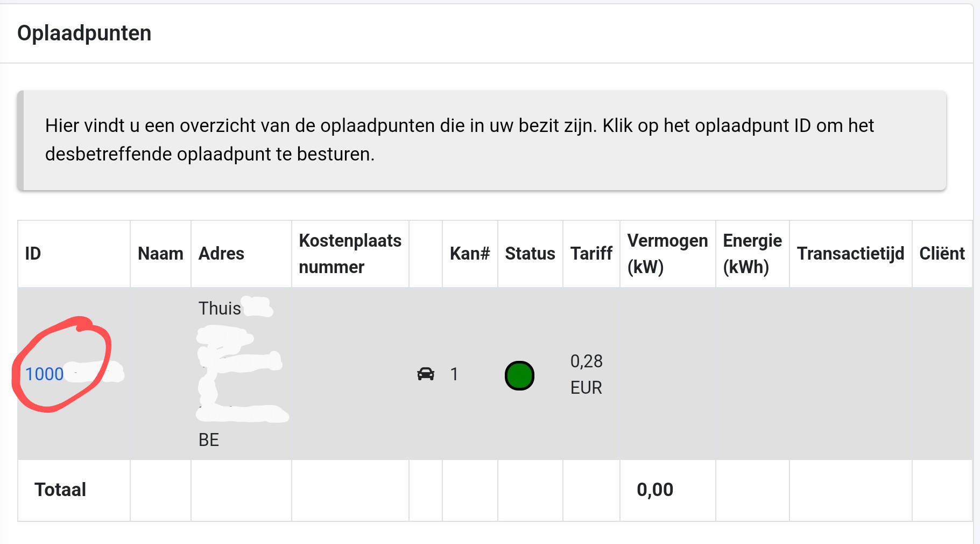980x544 pixels.
Task: Click the Transactietijd column header
Action: click(850, 254)
